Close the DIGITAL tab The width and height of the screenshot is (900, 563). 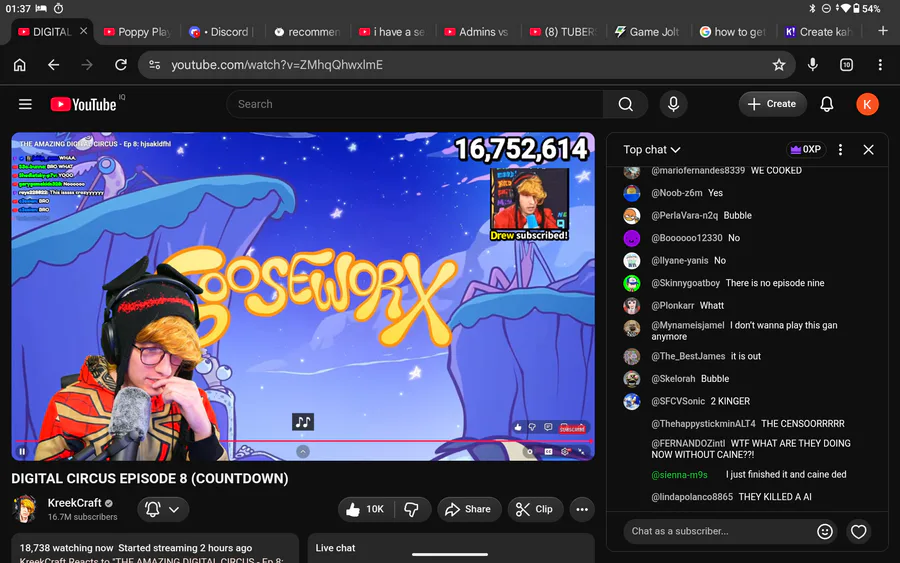pos(84,31)
